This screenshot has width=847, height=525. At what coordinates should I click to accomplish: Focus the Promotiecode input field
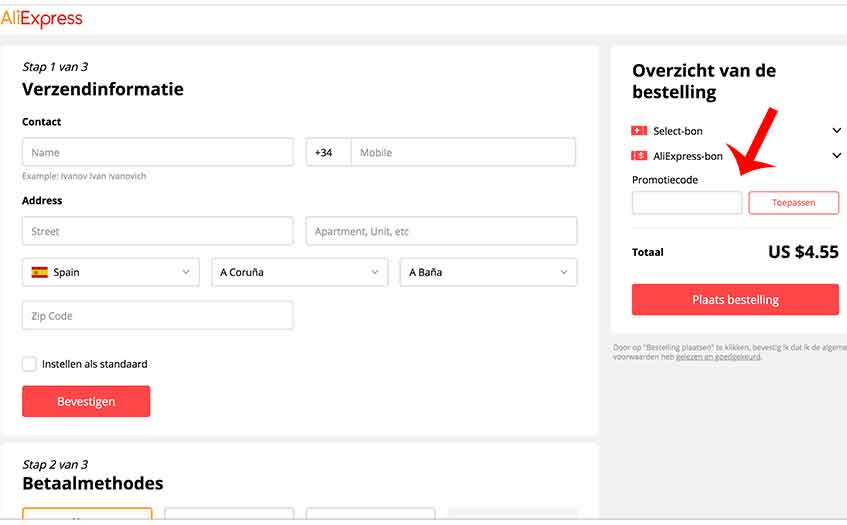click(x=687, y=203)
